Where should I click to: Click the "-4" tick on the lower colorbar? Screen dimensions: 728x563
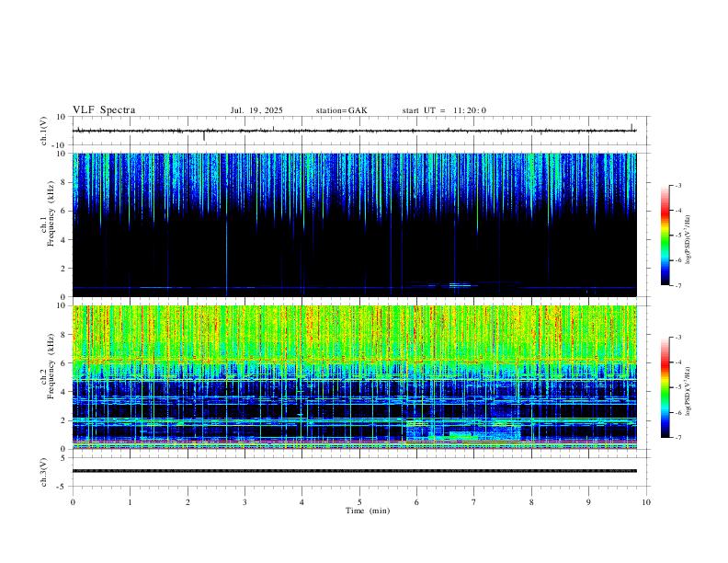(x=677, y=362)
